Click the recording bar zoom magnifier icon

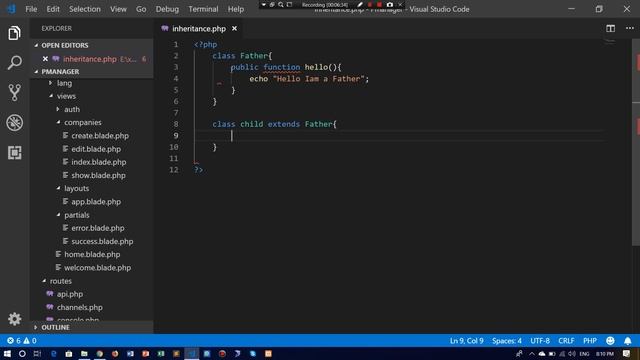[281, 4]
